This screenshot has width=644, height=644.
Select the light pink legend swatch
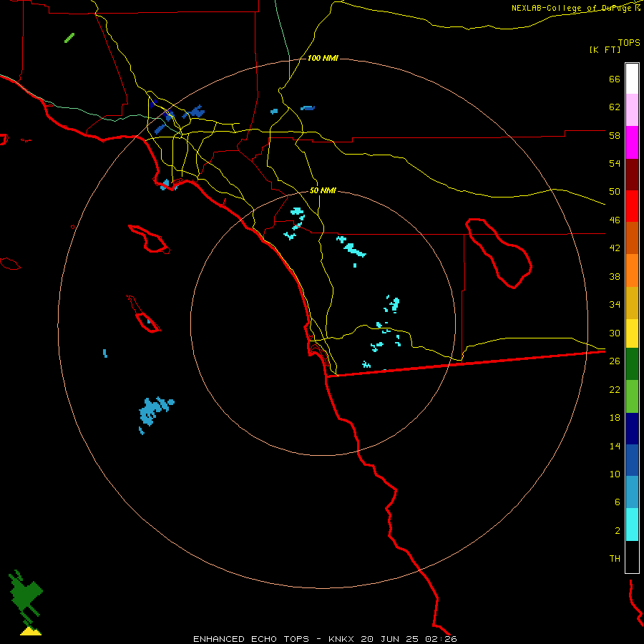(x=632, y=109)
